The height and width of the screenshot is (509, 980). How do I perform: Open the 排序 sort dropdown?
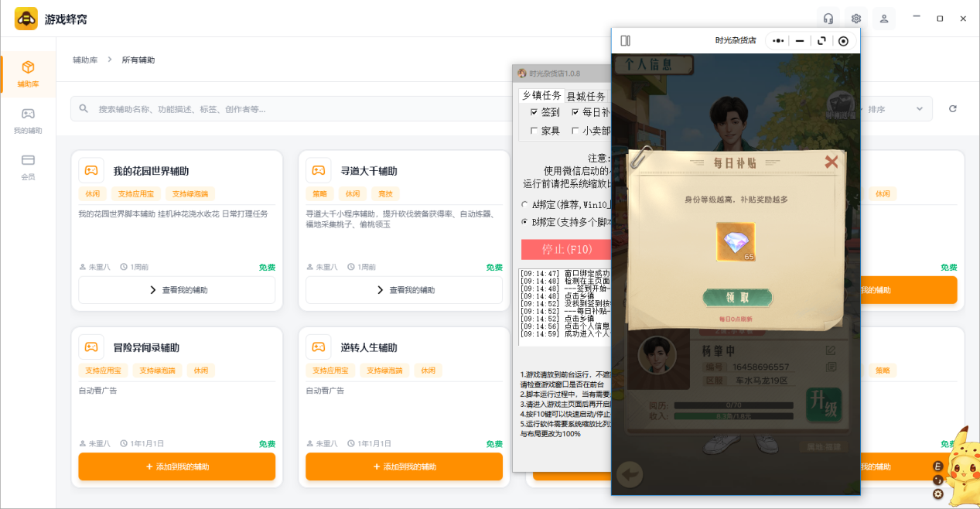pyautogui.click(x=896, y=109)
